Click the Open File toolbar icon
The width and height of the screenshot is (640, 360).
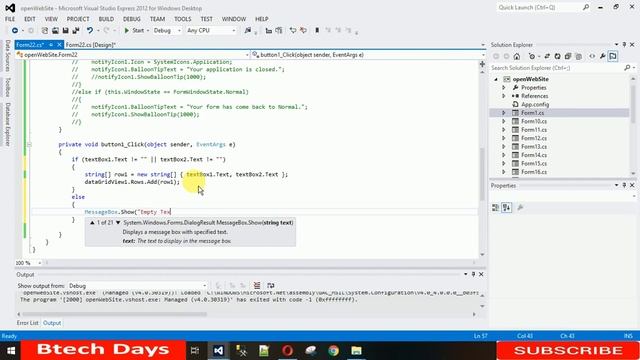point(55,31)
